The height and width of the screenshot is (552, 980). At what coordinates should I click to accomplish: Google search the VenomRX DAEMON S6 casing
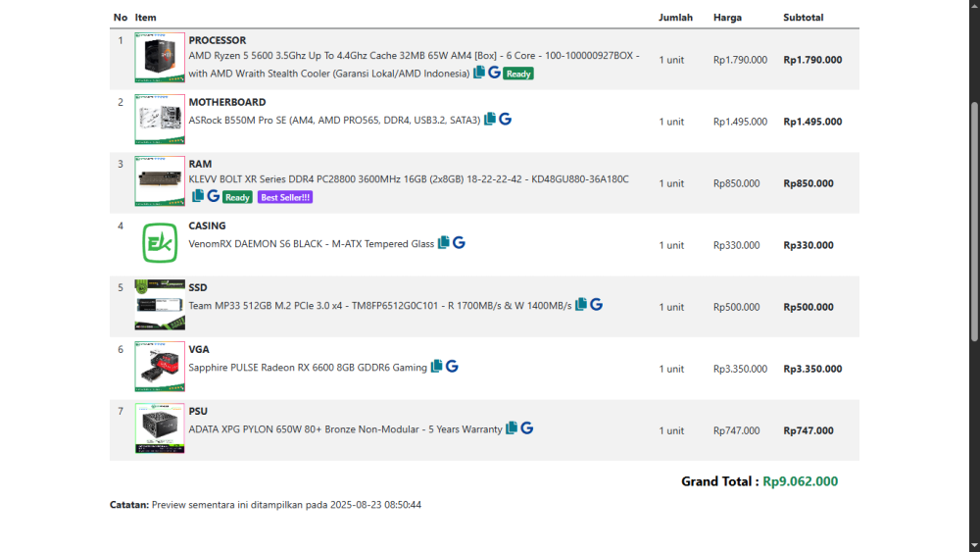click(459, 242)
